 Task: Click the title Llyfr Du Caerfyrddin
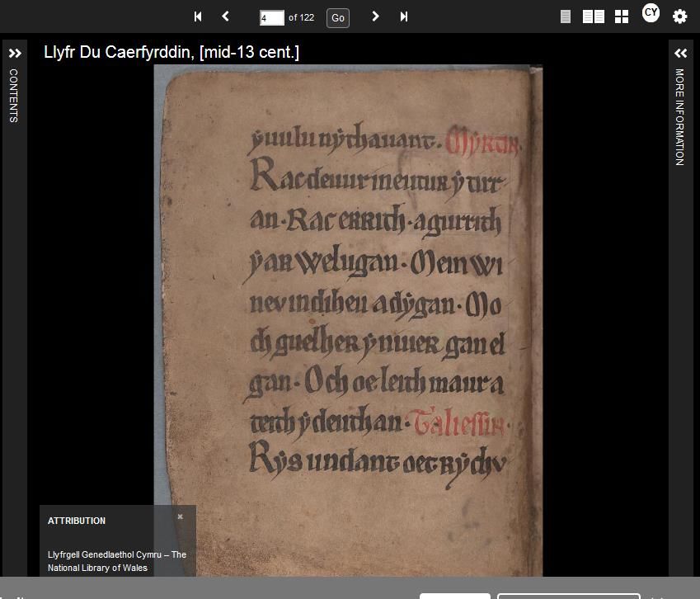click(171, 52)
